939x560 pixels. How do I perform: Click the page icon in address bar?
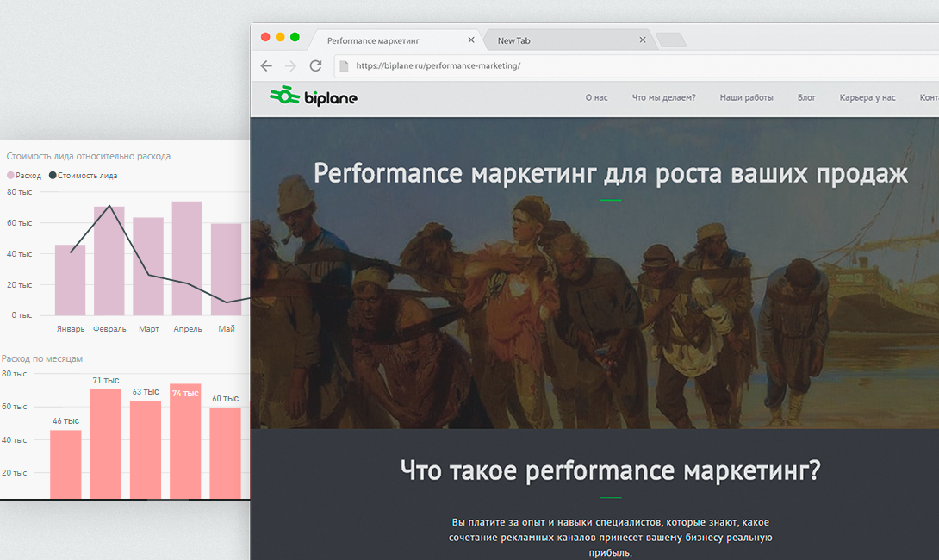click(x=344, y=65)
